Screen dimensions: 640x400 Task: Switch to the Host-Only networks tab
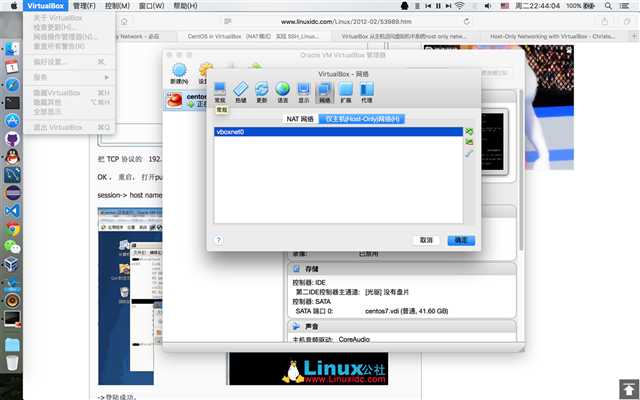click(x=362, y=119)
